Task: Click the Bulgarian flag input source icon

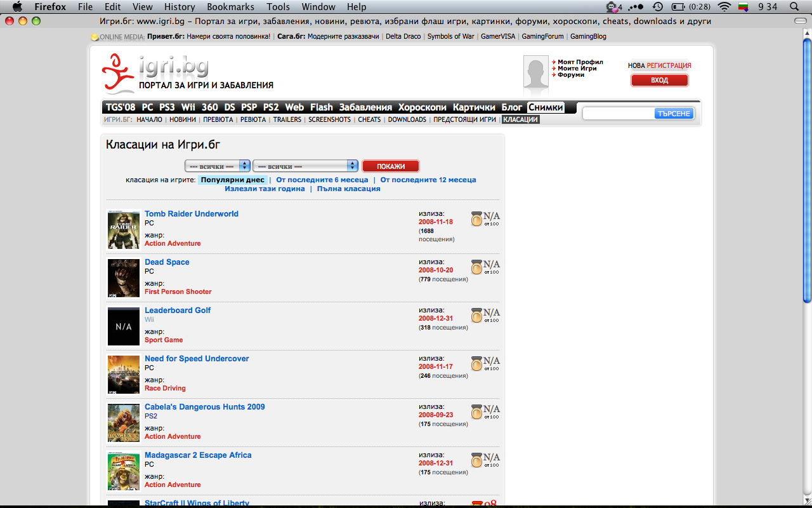Action: pos(745,7)
